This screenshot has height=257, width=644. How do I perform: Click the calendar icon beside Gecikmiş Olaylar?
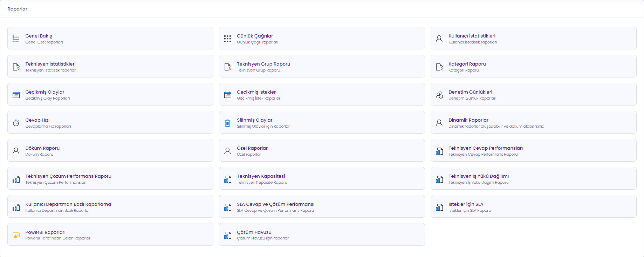(16, 95)
